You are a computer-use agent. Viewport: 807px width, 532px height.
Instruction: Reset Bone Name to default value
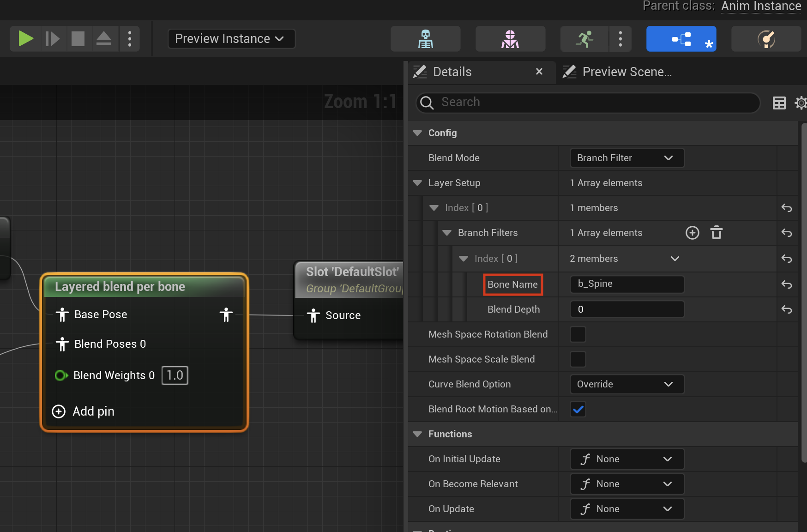coord(786,284)
